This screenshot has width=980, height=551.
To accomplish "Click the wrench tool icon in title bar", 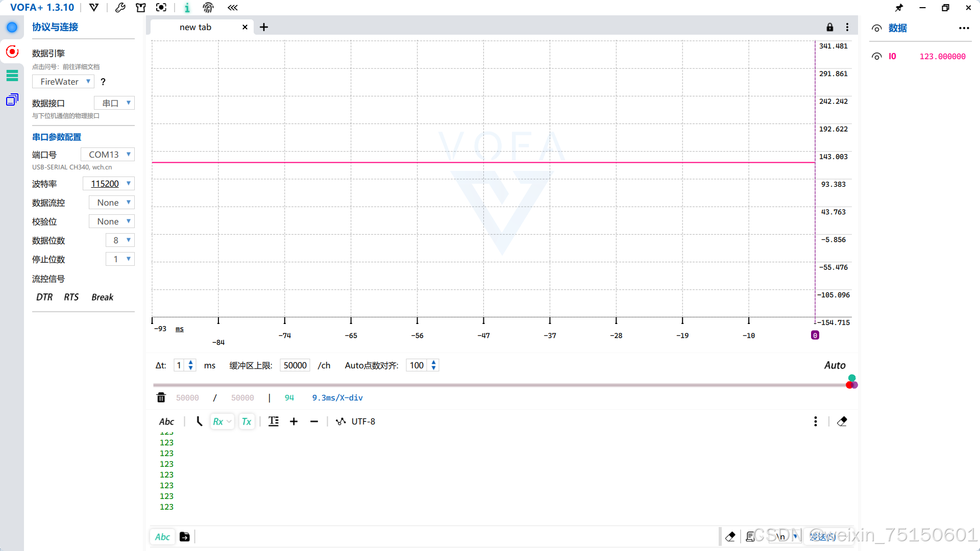I will 120,8.
